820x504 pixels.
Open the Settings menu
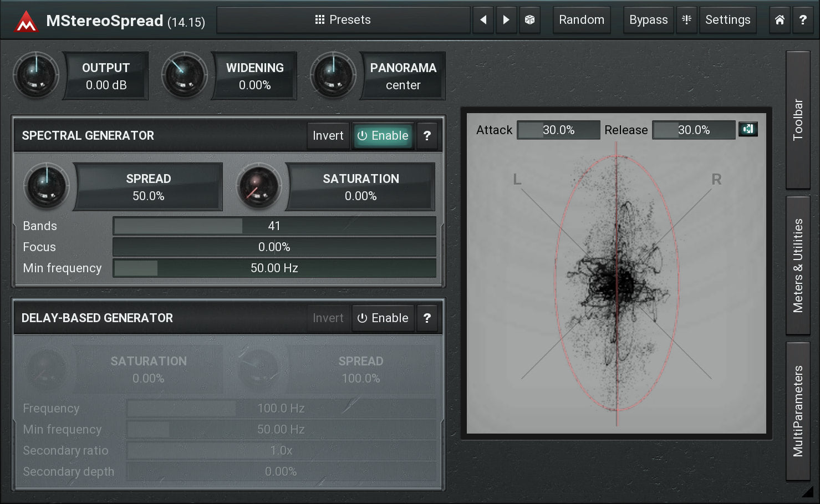click(727, 20)
